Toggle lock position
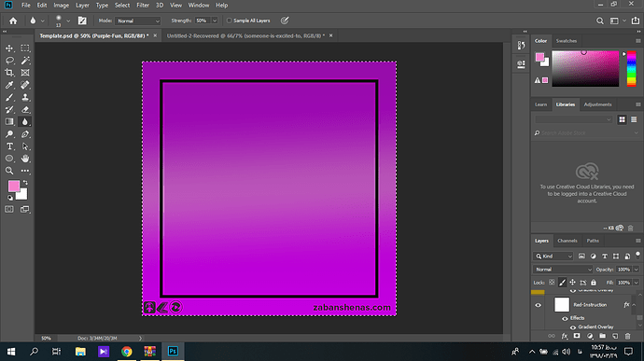Viewport: 644px width, 361px height. tap(572, 283)
